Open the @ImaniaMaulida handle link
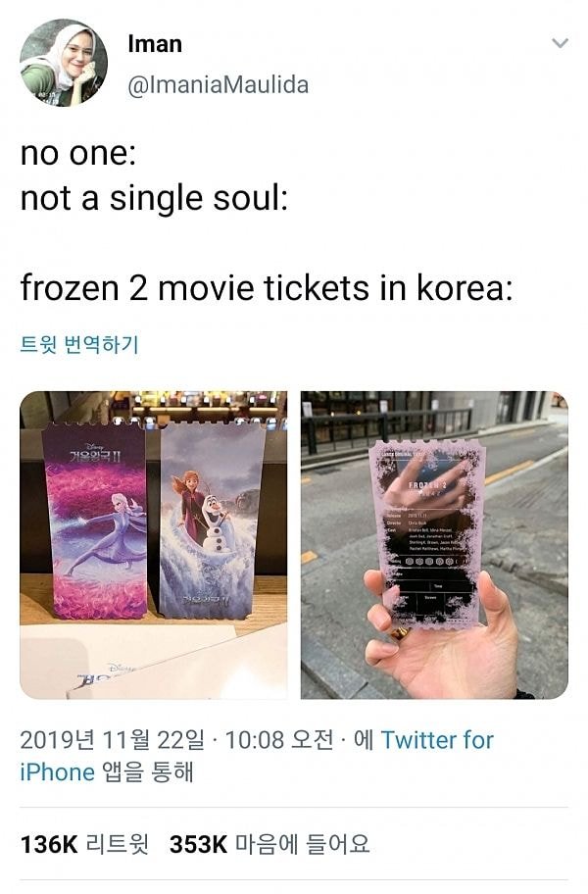 218,85
